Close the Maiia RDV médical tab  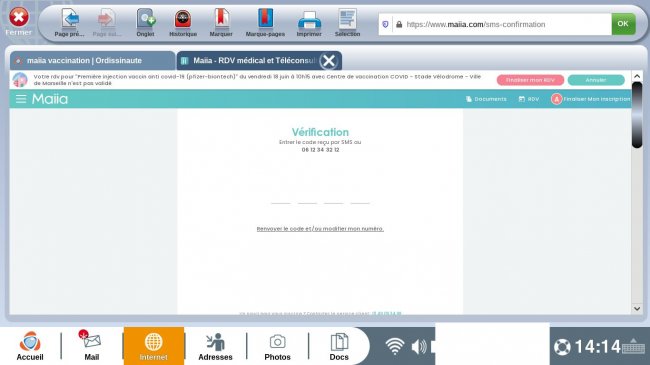(x=329, y=61)
